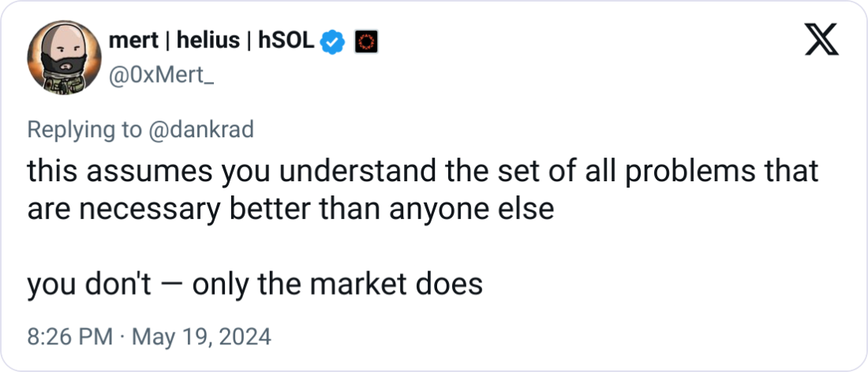This screenshot has height=372, width=868.
Task: Open the X logo in the corner
Action: click(x=820, y=43)
